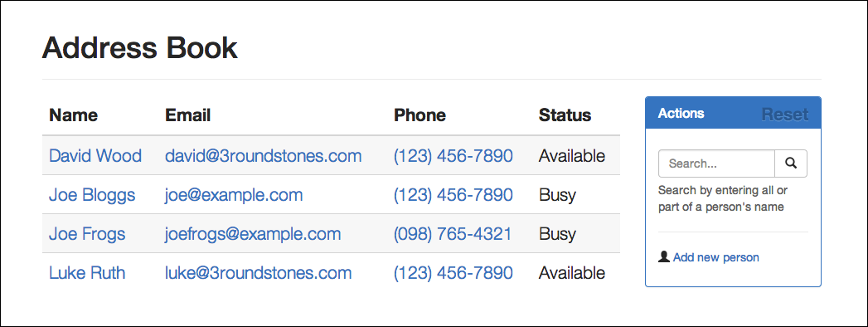Open Joe Bloggs contact entry
The image size is (868, 327).
[x=92, y=195]
